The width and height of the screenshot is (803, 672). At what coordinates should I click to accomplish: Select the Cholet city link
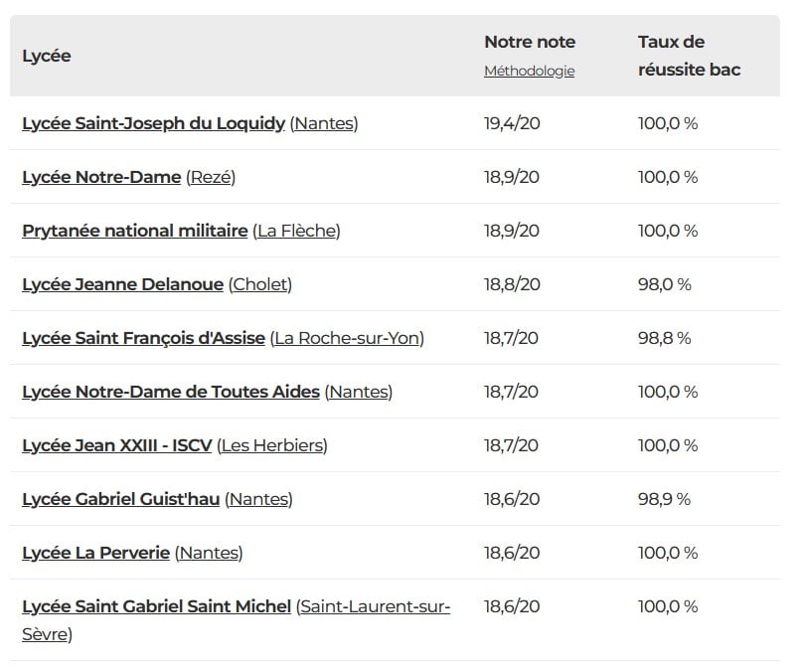(260, 284)
